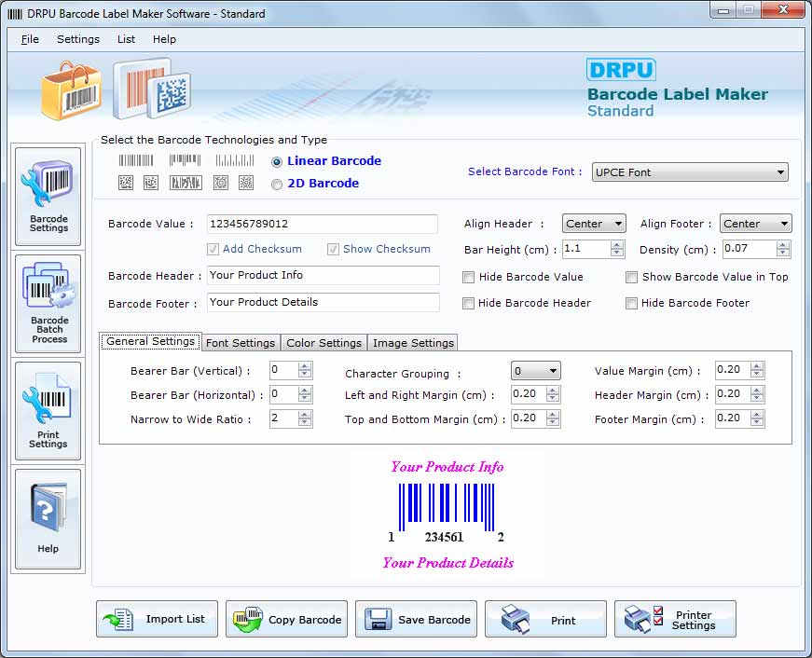Click the application title bar barcode icon

click(x=15, y=14)
